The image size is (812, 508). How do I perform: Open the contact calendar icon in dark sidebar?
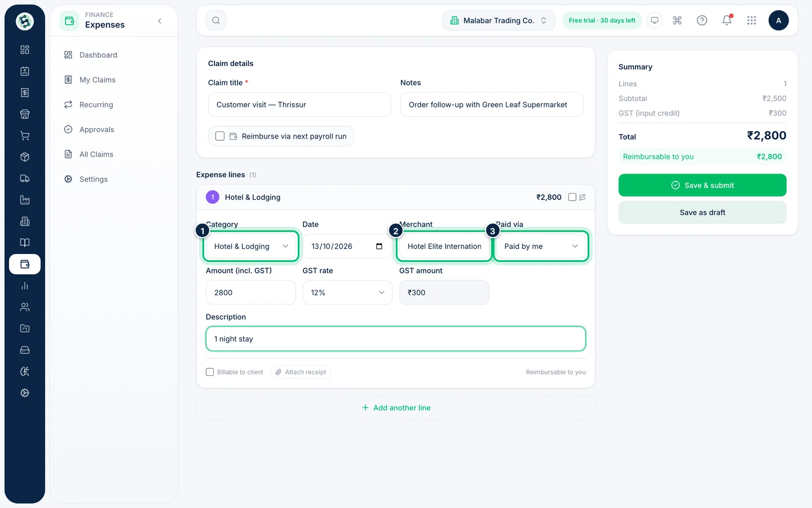pyautogui.click(x=24, y=71)
